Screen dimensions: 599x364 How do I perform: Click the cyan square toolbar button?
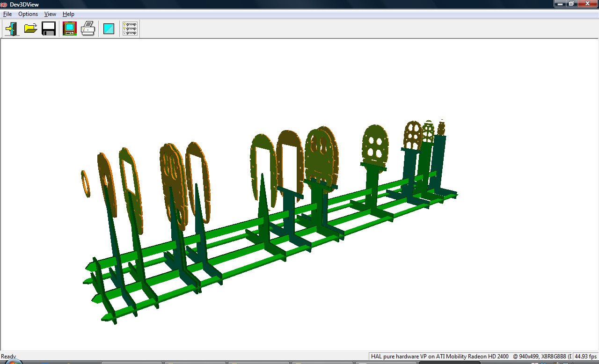(x=109, y=29)
